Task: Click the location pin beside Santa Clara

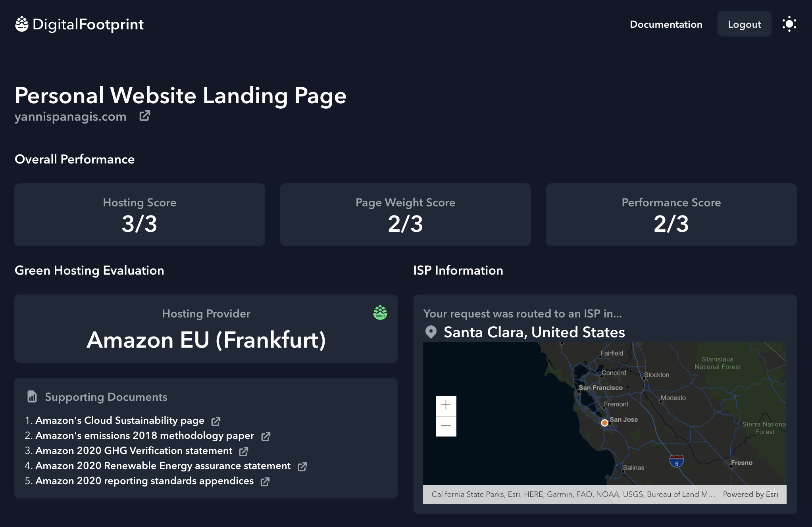Action: tap(431, 333)
